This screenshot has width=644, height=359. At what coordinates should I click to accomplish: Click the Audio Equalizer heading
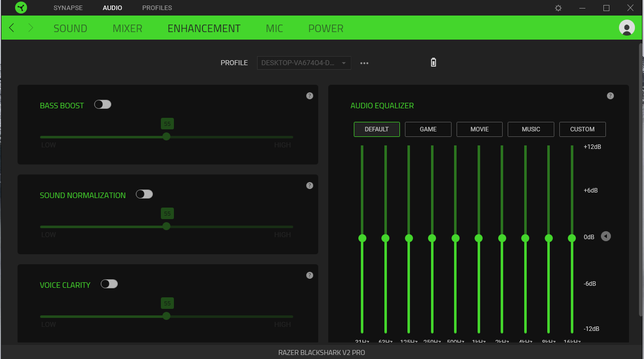click(x=382, y=106)
